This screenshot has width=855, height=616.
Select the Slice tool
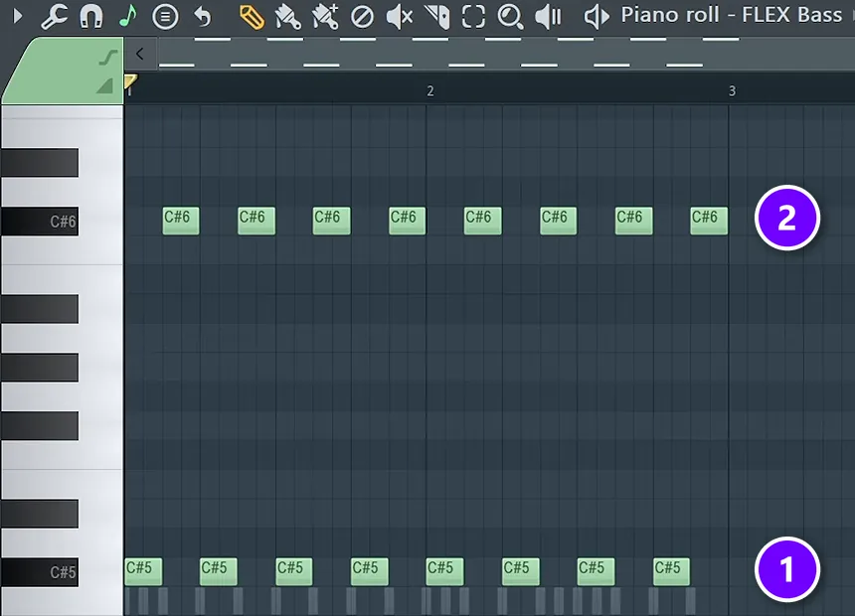(x=436, y=17)
